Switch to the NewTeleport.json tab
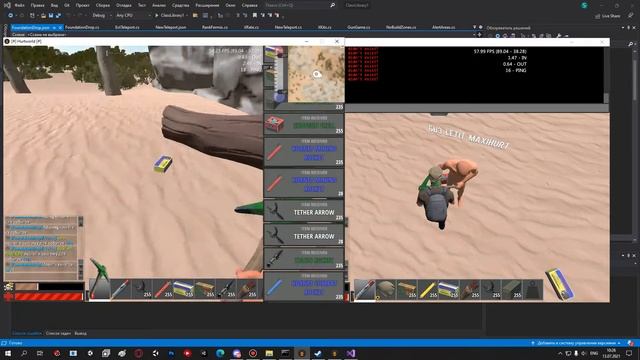This screenshot has width=640, height=360. (171, 27)
